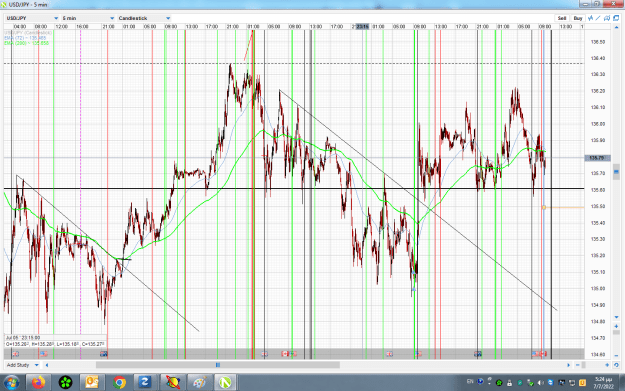Click the system tray clock
625x391 pixels.
coord(603,383)
